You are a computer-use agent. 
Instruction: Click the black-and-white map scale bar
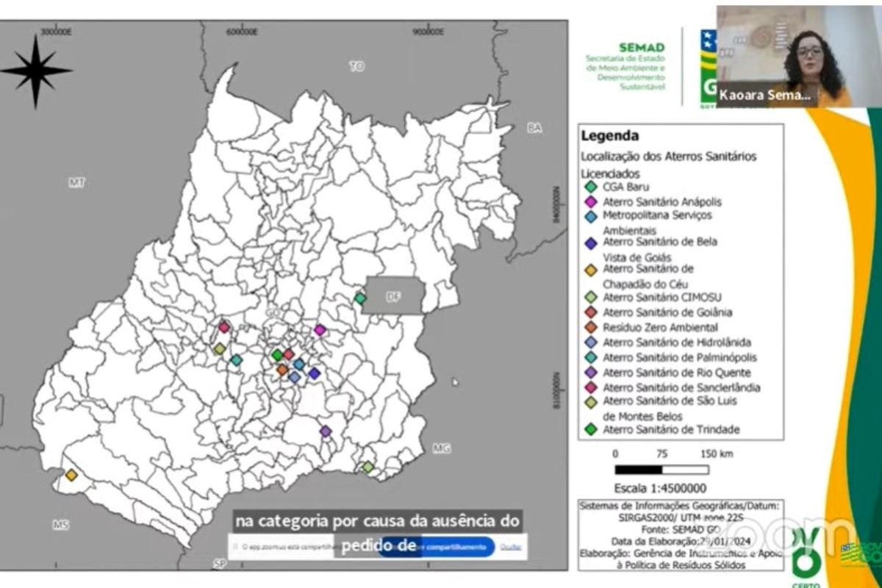pos(661,470)
